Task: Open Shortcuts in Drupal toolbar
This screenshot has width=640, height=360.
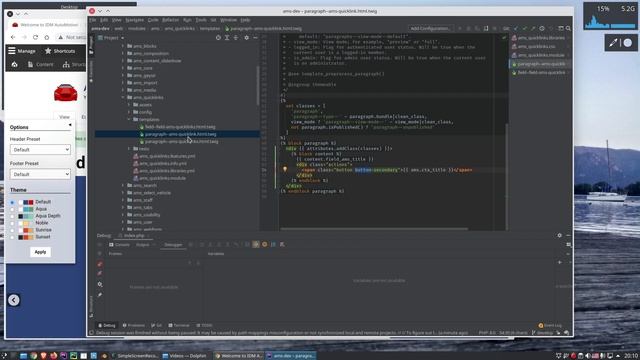Action: click(60, 51)
